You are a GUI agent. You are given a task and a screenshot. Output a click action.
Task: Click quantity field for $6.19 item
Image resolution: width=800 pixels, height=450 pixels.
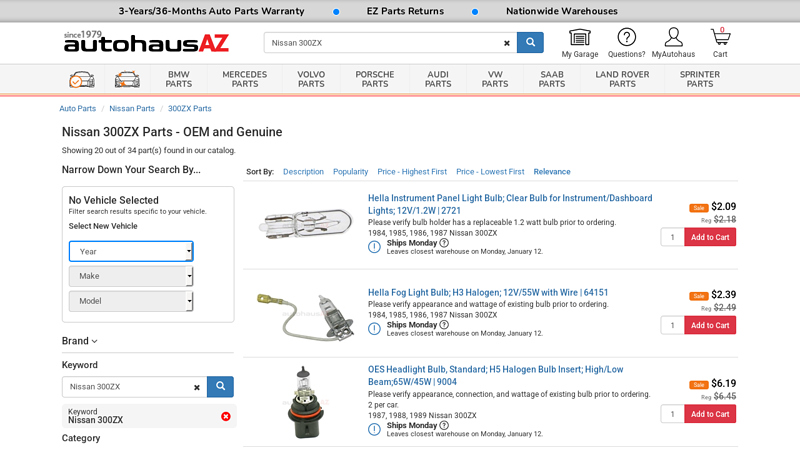672,414
